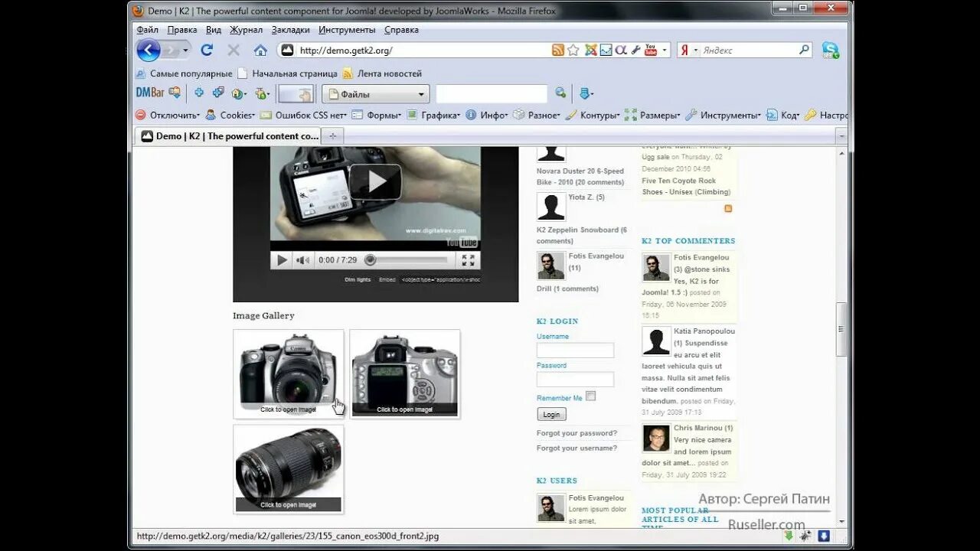Click the page vertical scrollbar thumb

(x=841, y=329)
